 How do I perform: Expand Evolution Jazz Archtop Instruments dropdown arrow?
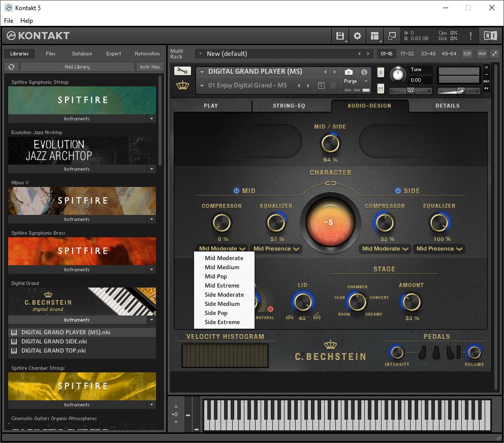tap(152, 169)
